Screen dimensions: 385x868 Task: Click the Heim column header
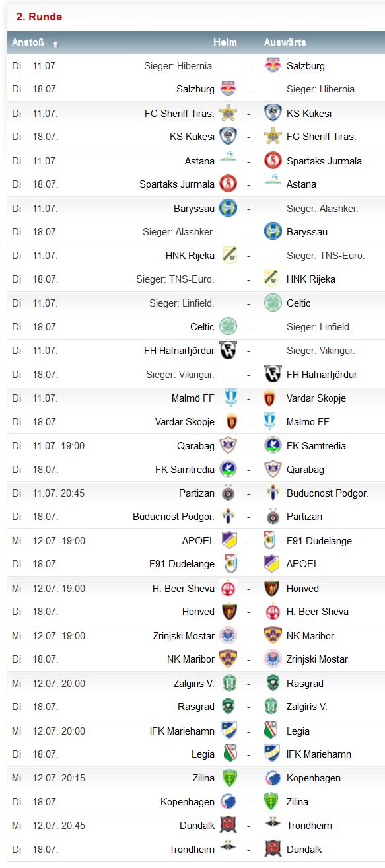pyautogui.click(x=225, y=42)
